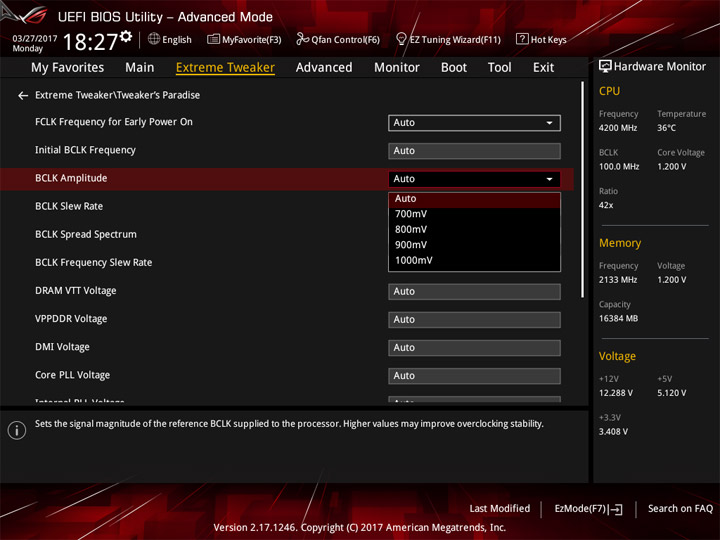The image size is (720, 540).
Task: Open the settings gear next to clock
Action: (126, 36)
